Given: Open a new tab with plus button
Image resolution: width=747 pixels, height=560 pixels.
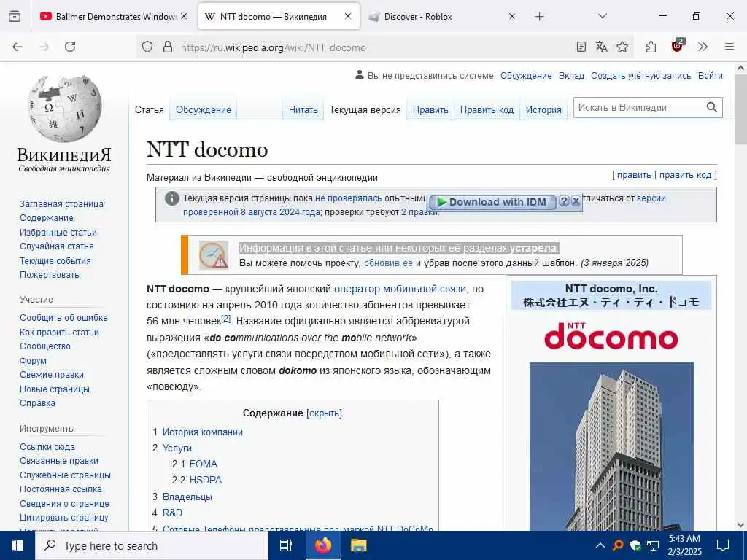Looking at the screenshot, I should coord(539,17).
